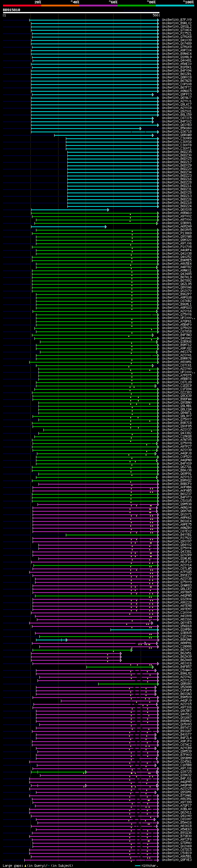
Task: Click the white query sequence bar
Action: (81, 13)
